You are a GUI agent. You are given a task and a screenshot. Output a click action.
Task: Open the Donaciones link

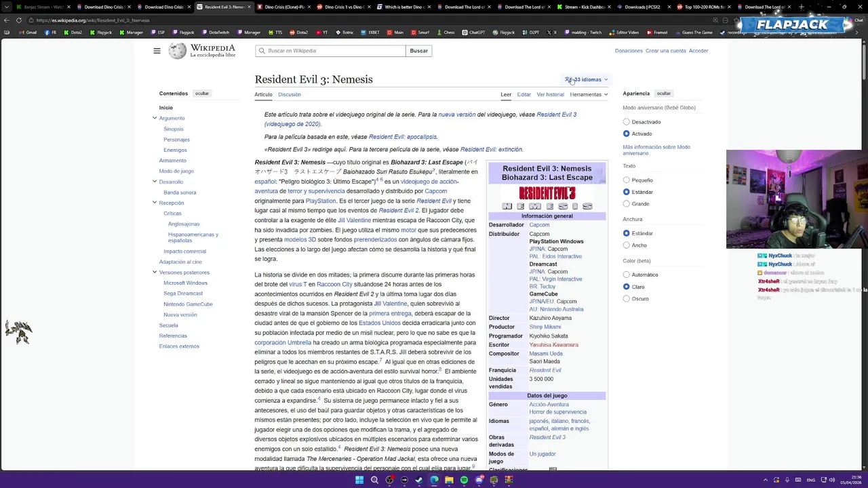pos(629,51)
